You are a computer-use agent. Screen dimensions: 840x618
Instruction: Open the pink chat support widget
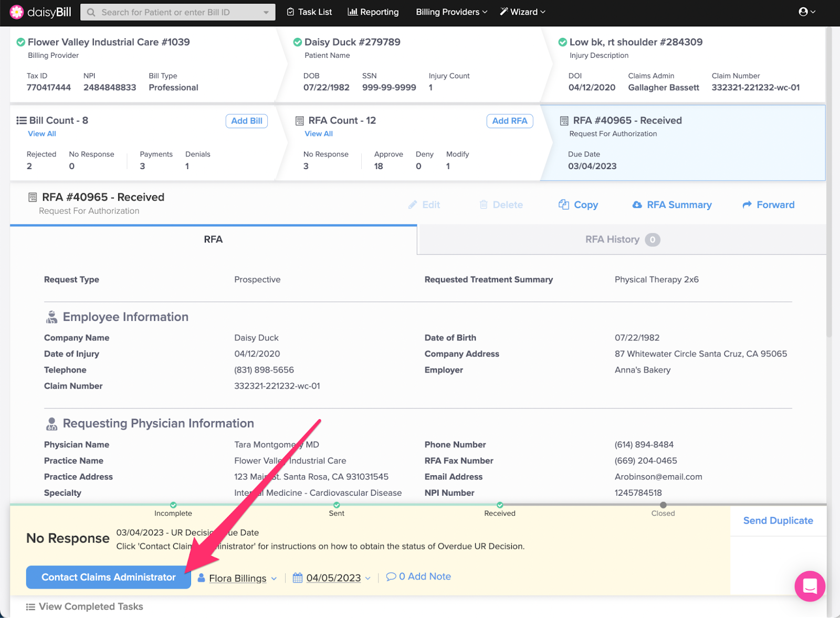click(810, 586)
